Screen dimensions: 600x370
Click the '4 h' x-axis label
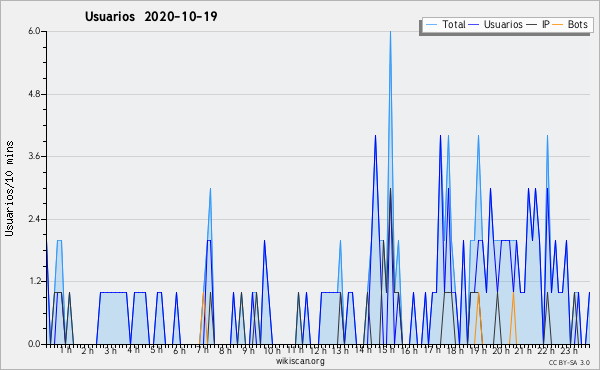133,350
